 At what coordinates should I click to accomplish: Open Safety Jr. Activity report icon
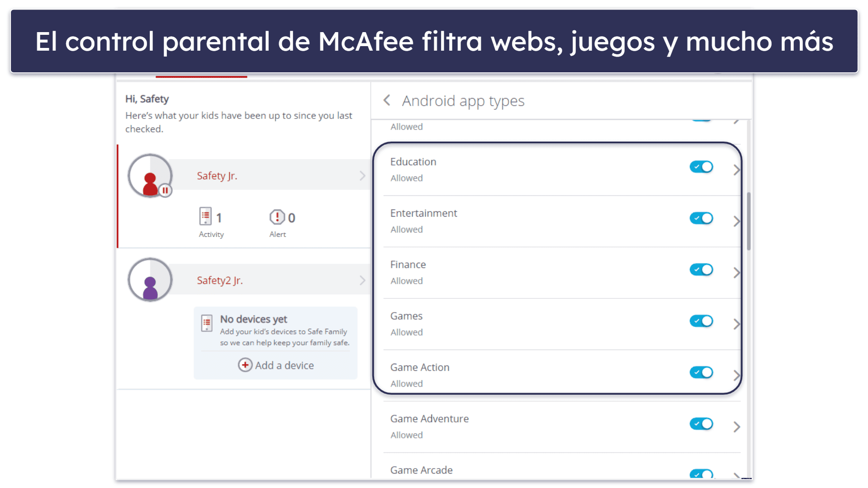pyautogui.click(x=205, y=217)
